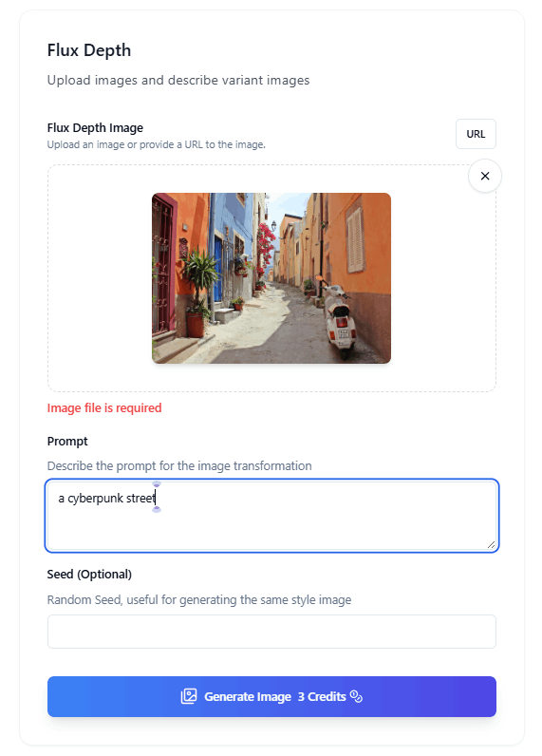
Task: Click the prompt textarea resize grip
Action: coord(491,544)
